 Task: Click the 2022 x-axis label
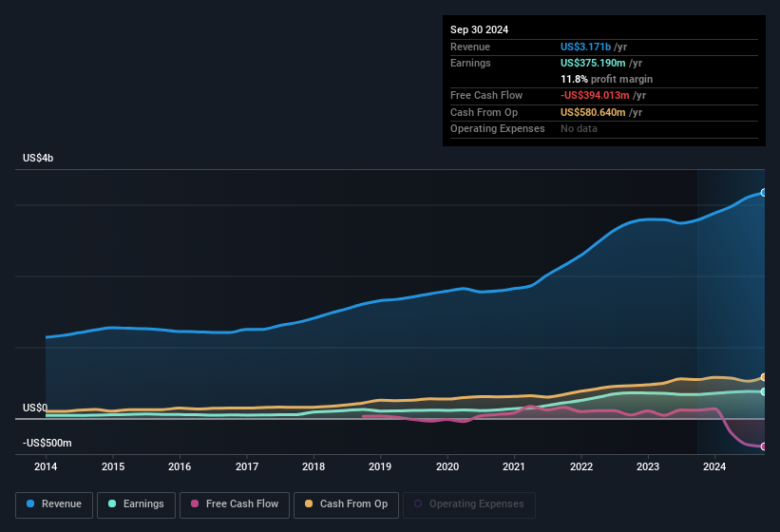pos(581,466)
